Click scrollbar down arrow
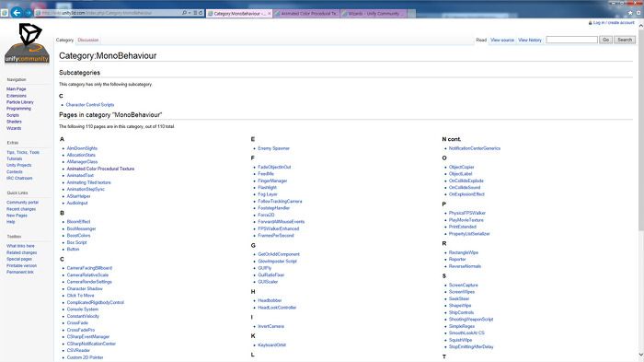This screenshot has width=644, height=362. (x=640, y=355)
